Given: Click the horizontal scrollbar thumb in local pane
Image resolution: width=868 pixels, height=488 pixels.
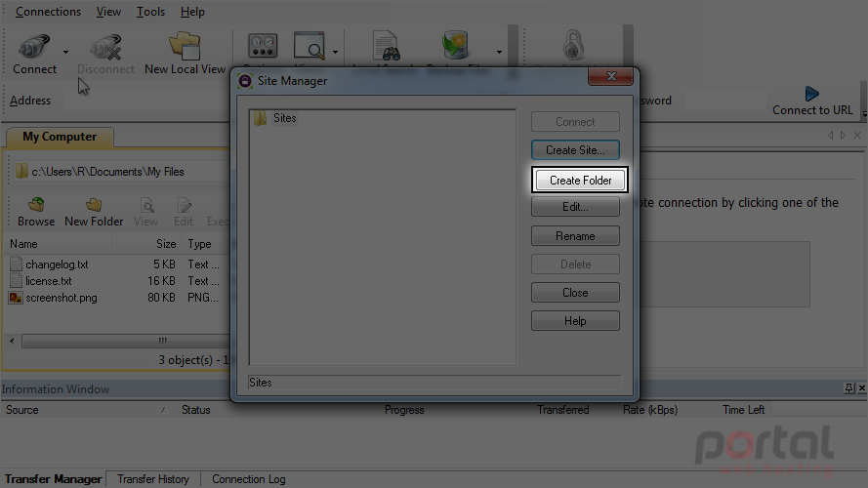Looking at the screenshot, I should 126,341.
